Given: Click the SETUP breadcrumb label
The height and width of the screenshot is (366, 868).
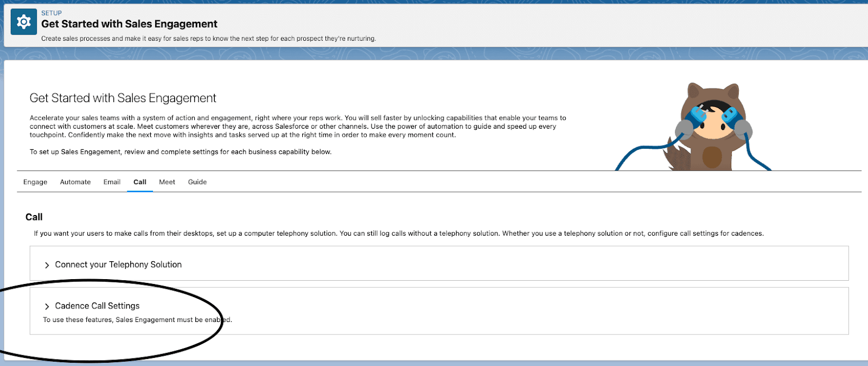Looking at the screenshot, I should point(52,13).
